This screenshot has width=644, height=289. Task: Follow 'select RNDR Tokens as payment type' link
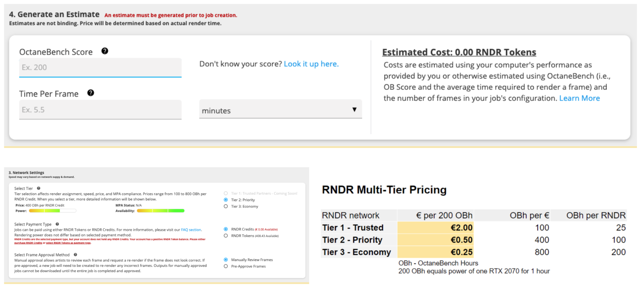(x=68, y=243)
